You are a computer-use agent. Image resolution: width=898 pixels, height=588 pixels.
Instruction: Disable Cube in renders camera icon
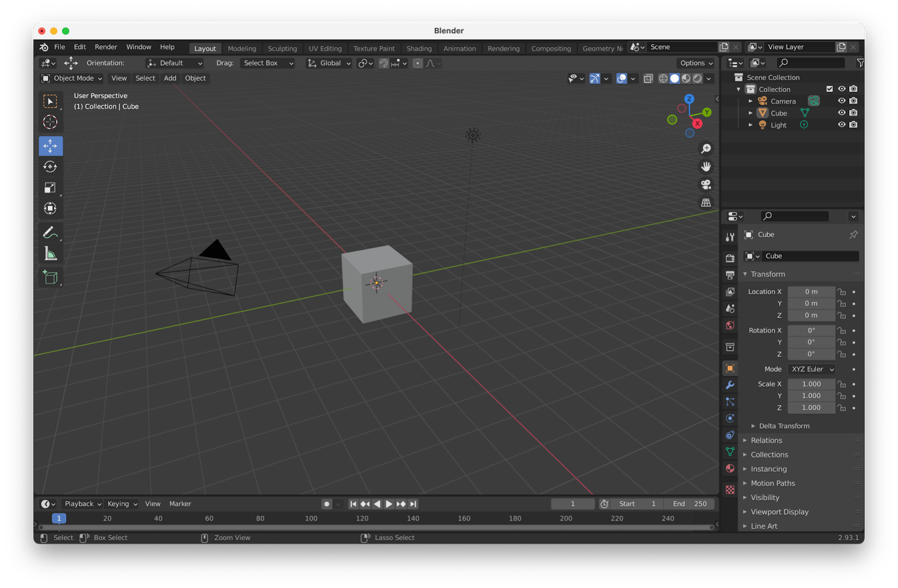(x=854, y=113)
